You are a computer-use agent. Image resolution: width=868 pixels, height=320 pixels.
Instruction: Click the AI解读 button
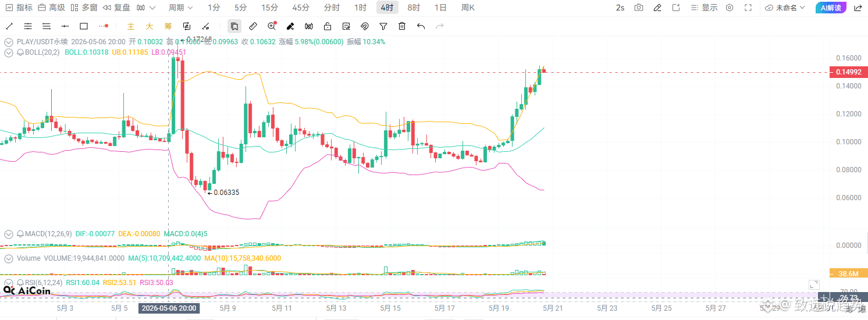tap(830, 8)
